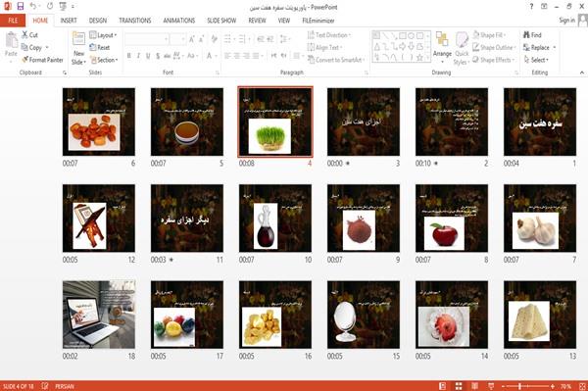Click the 70% zoom level
The image size is (588, 391).
pyautogui.click(x=565, y=386)
